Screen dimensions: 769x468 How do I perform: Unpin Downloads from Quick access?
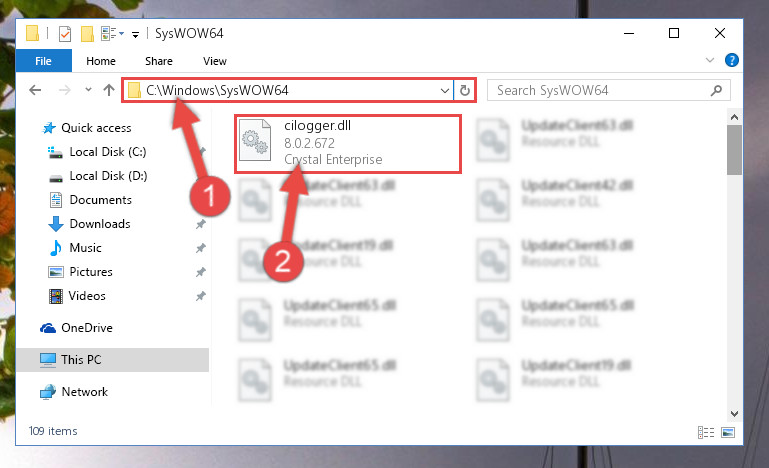[x=201, y=224]
